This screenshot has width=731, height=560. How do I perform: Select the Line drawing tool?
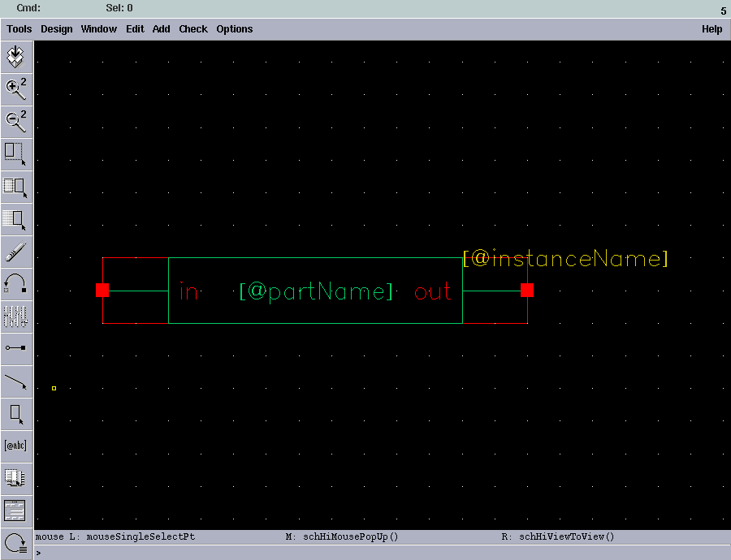point(16,381)
